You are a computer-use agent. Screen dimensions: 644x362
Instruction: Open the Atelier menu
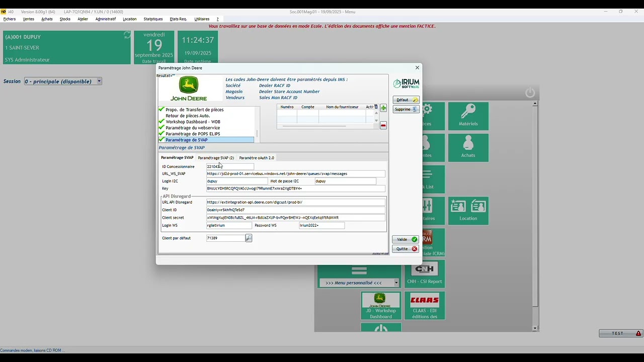click(83, 19)
